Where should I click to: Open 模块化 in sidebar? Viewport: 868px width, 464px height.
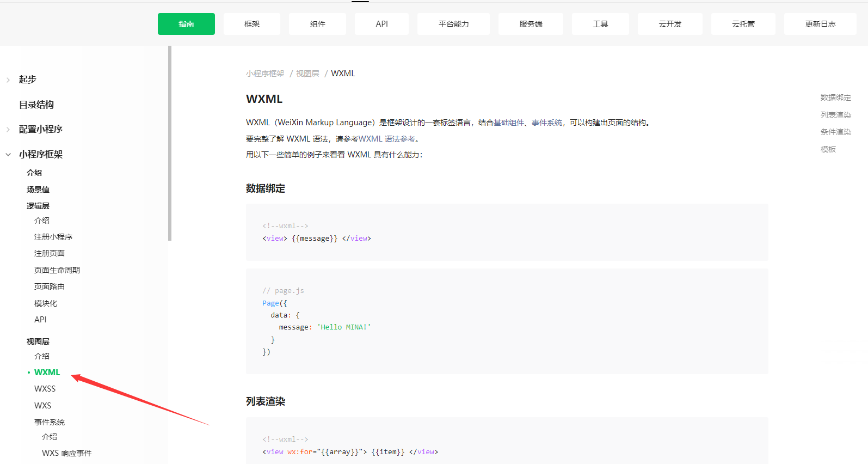(x=46, y=303)
